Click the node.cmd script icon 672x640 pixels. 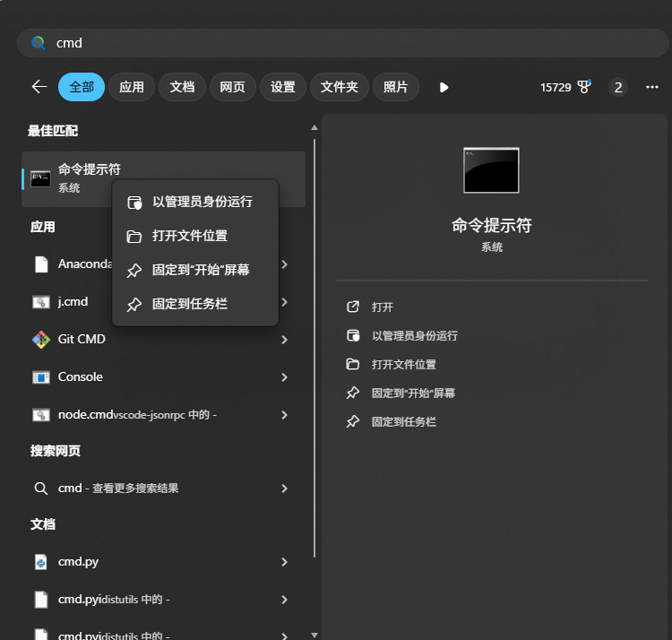click(41, 415)
